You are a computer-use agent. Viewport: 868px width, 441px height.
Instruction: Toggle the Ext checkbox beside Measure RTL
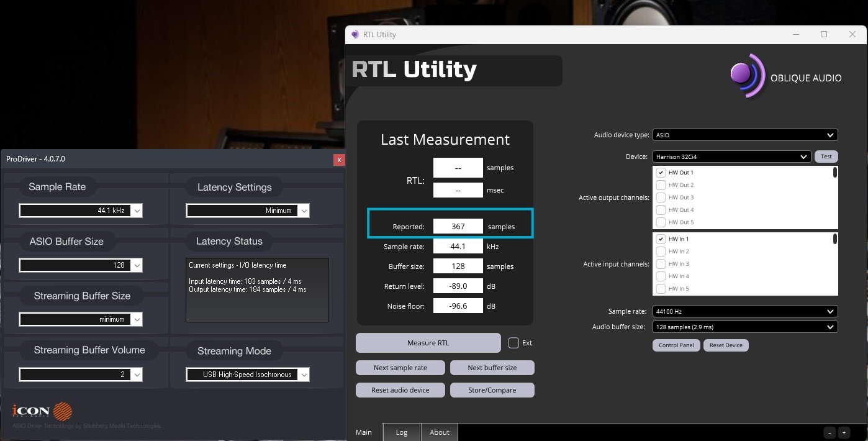pyautogui.click(x=513, y=343)
